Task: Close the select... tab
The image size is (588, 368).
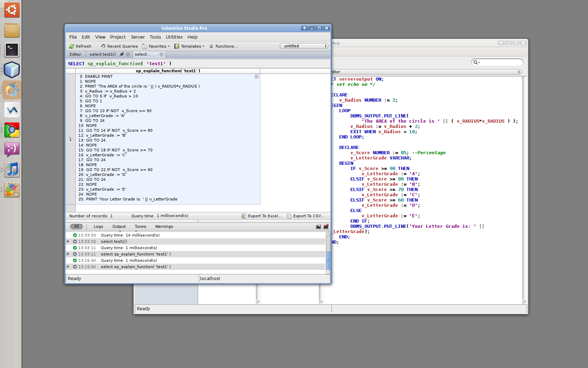Action: 162,54
